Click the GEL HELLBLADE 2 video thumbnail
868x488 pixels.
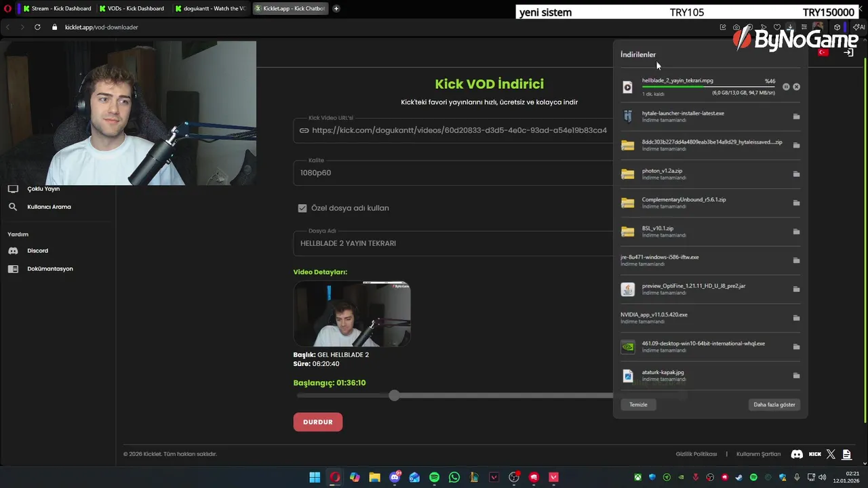pos(352,314)
